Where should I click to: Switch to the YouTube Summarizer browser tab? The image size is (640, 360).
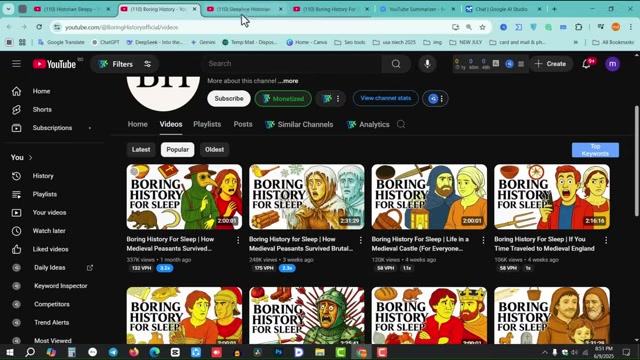[x=417, y=9]
